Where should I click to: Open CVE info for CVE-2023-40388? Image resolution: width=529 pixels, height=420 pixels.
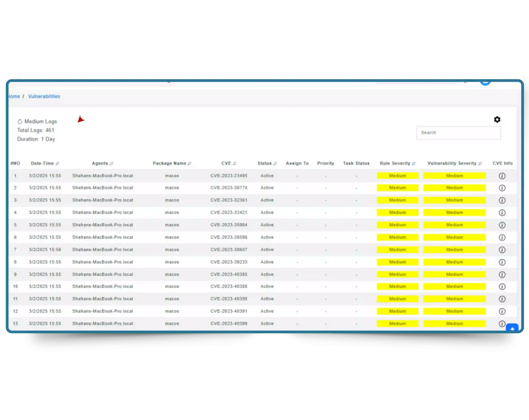point(502,286)
